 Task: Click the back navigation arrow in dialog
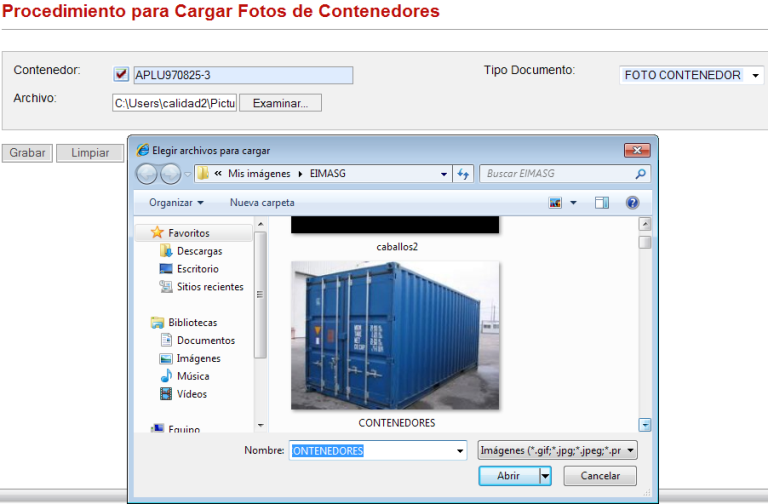146,174
